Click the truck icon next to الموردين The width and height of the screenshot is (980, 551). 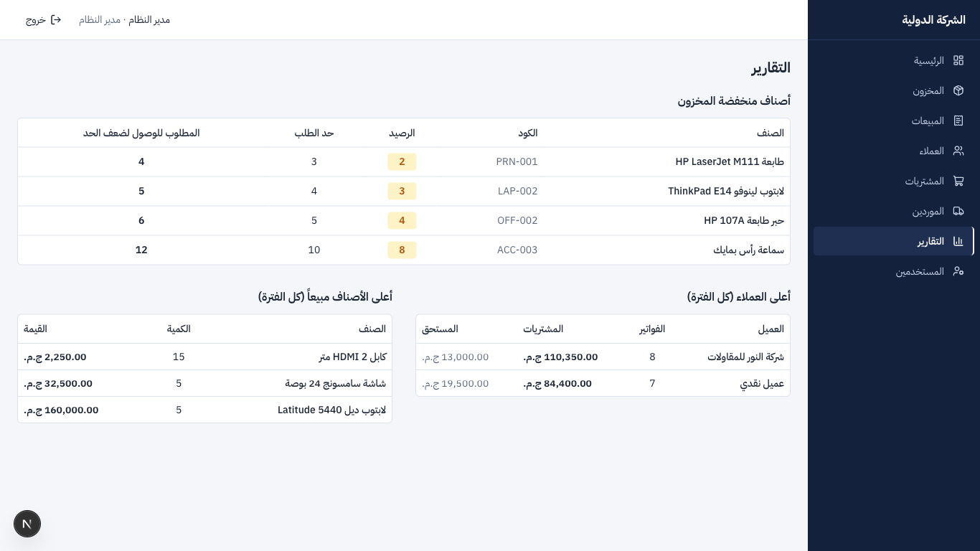pos(958,211)
